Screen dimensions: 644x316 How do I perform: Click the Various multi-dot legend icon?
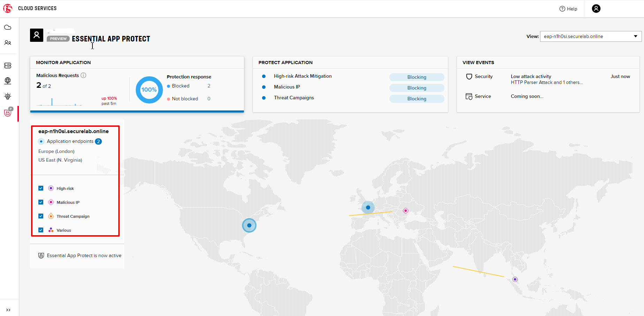(x=51, y=230)
